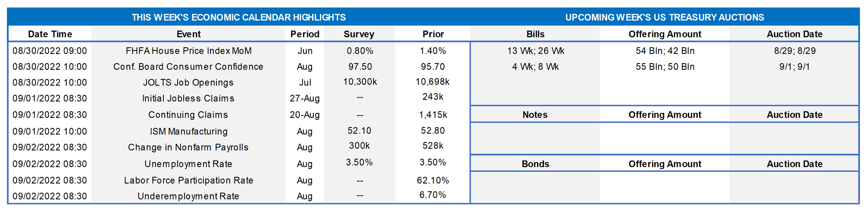This screenshot has width=868, height=212.
Task: Select the JOLTS Job Openings row
Action: tap(188, 83)
